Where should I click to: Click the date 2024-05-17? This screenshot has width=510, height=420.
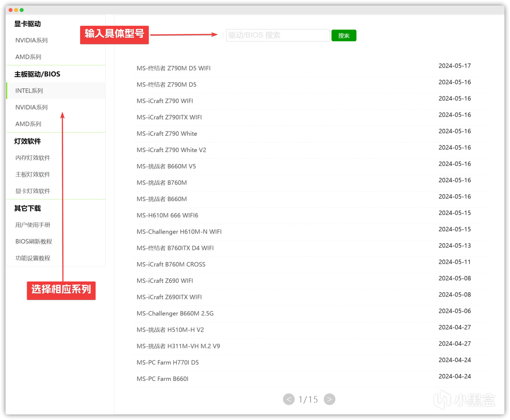pyautogui.click(x=455, y=66)
